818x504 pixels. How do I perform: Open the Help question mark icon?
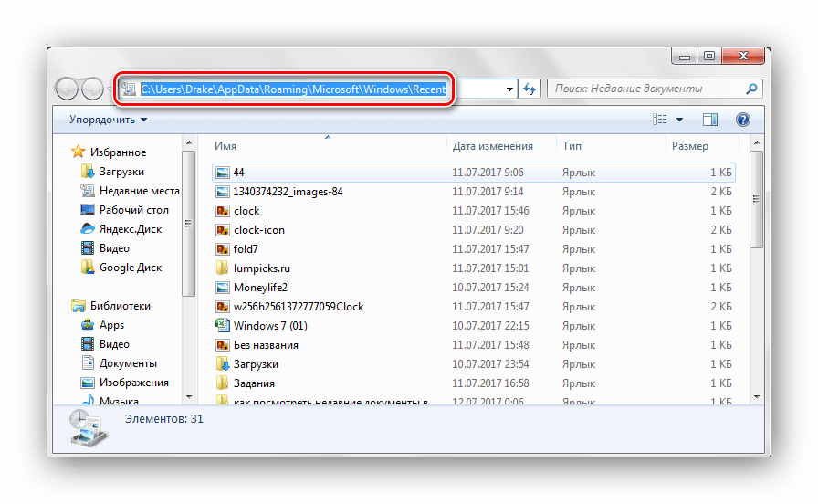pyautogui.click(x=743, y=120)
